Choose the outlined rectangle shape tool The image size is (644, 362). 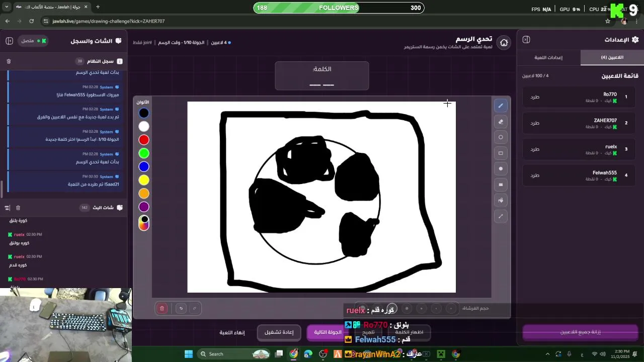tap(501, 153)
